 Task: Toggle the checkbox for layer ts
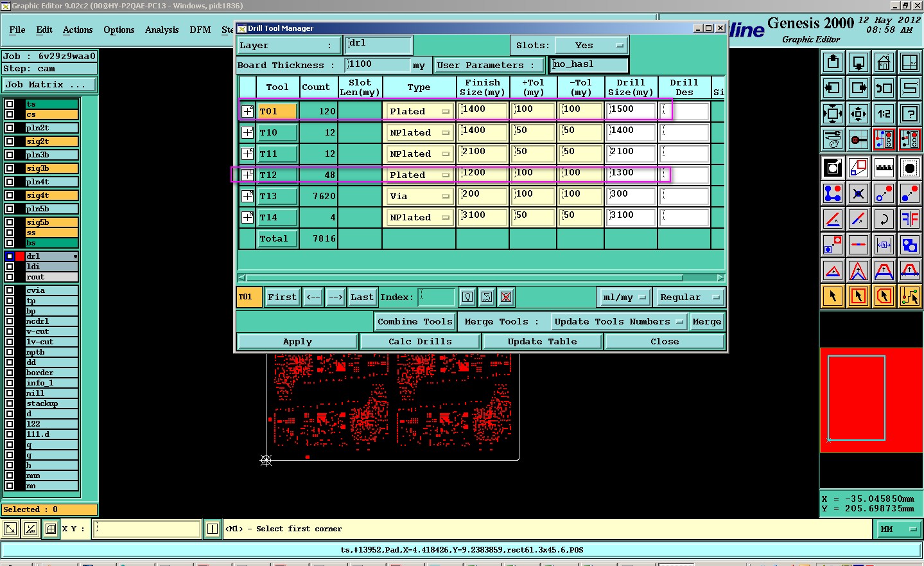point(10,104)
